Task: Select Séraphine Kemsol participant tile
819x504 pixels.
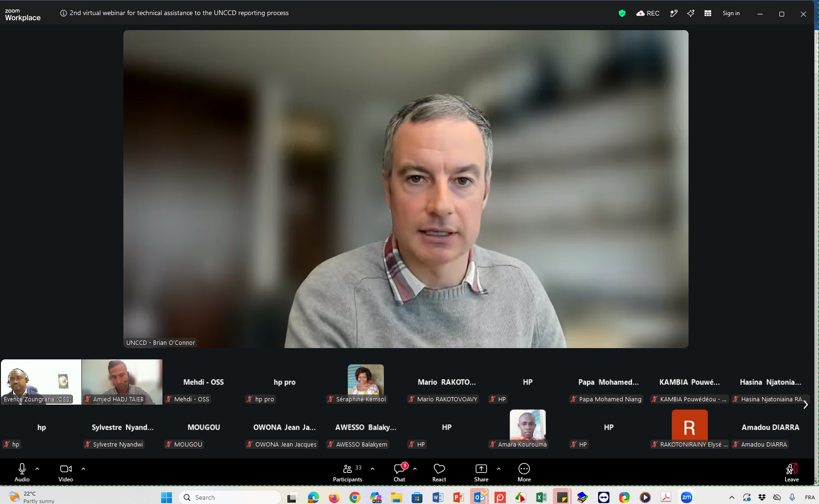Action: click(365, 382)
